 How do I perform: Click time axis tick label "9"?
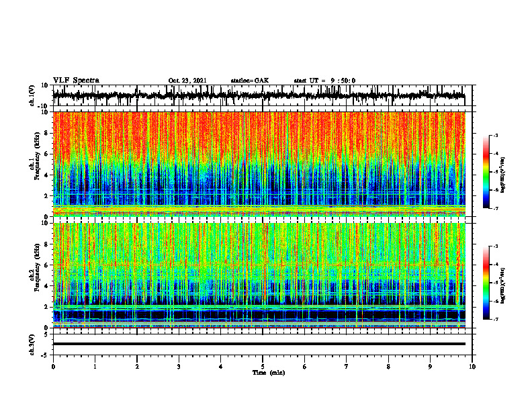430,367
